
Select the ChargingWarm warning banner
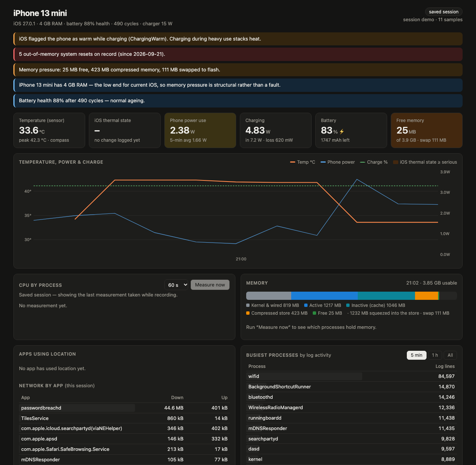[238, 39]
